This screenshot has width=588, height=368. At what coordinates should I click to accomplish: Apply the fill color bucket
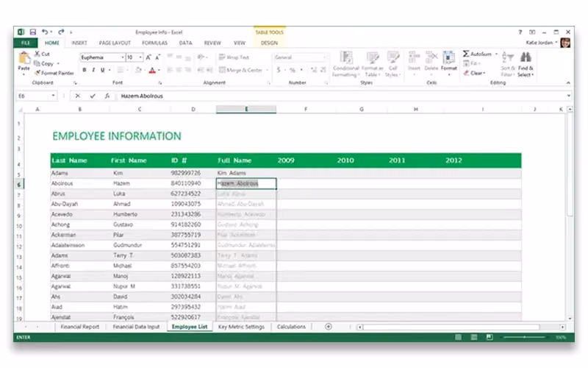(x=138, y=70)
